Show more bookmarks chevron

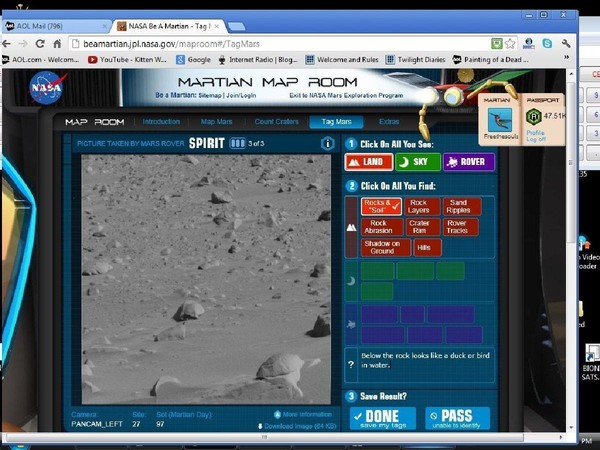567,57
